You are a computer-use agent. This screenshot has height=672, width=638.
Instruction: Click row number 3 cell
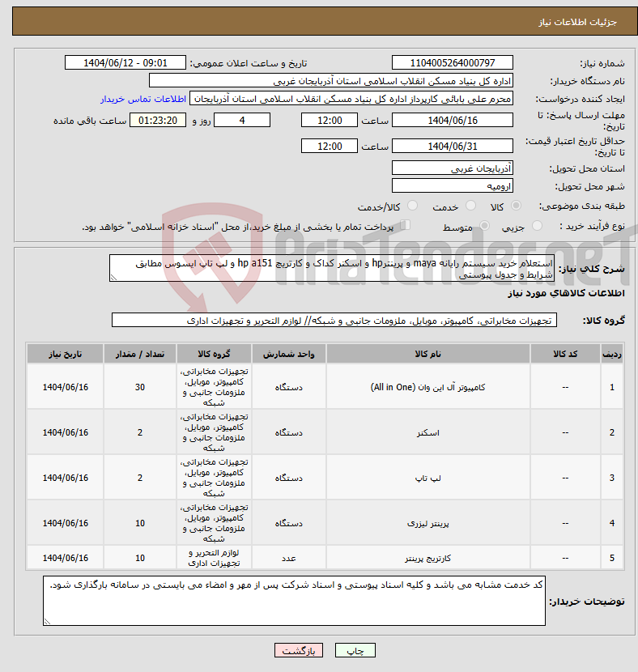[612, 478]
